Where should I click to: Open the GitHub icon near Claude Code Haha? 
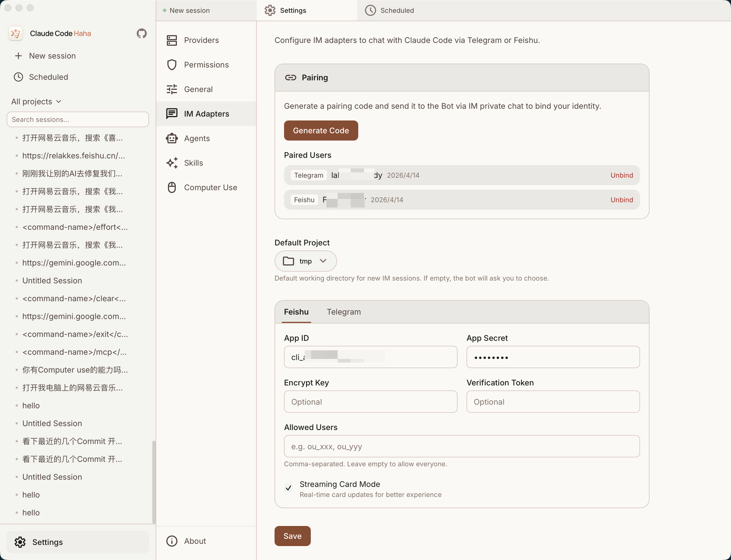pos(141,33)
